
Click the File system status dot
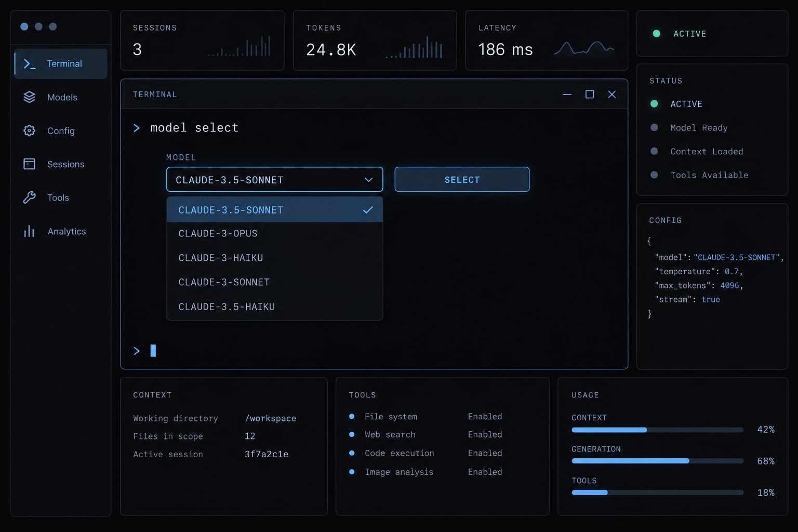352,417
